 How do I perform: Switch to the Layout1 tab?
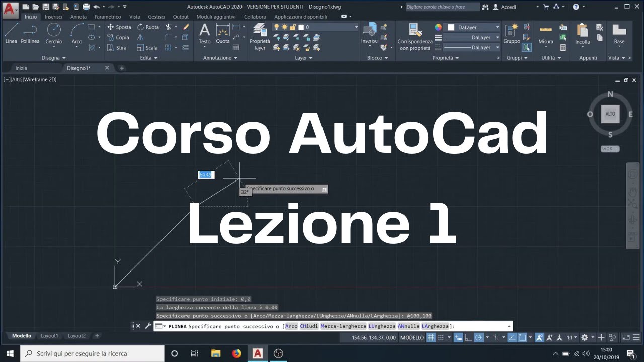click(49, 336)
